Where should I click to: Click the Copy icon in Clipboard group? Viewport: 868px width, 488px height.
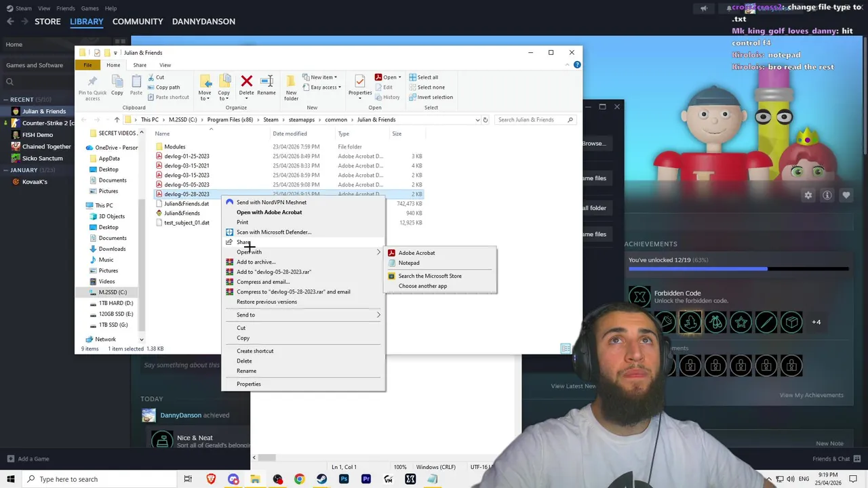pos(117,81)
